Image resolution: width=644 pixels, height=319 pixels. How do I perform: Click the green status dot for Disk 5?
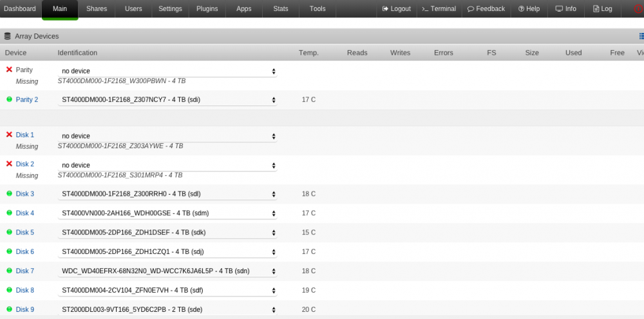[x=10, y=232]
